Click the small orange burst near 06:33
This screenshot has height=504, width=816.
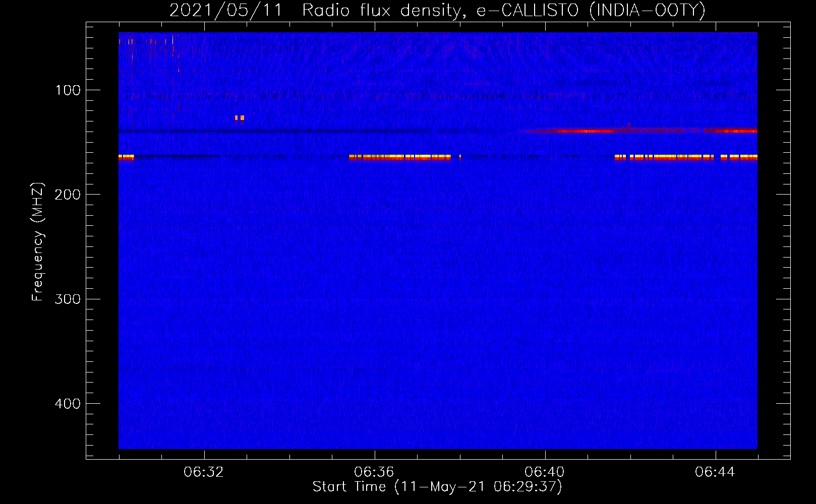[240, 118]
